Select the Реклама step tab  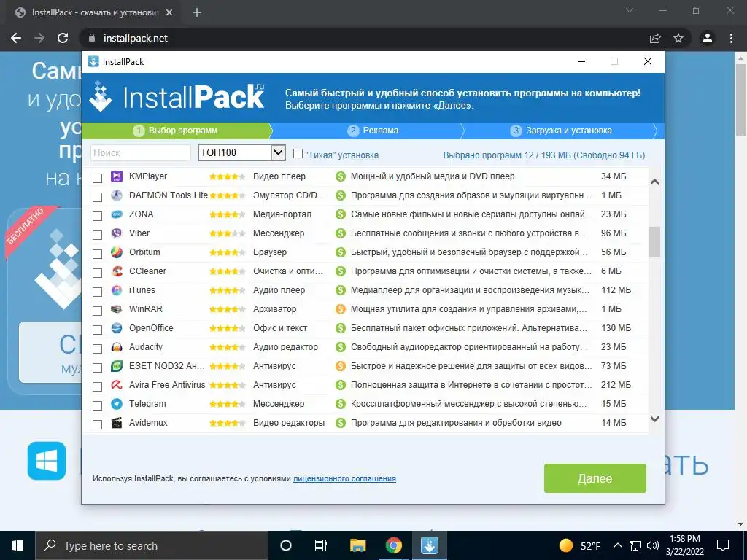pos(373,131)
